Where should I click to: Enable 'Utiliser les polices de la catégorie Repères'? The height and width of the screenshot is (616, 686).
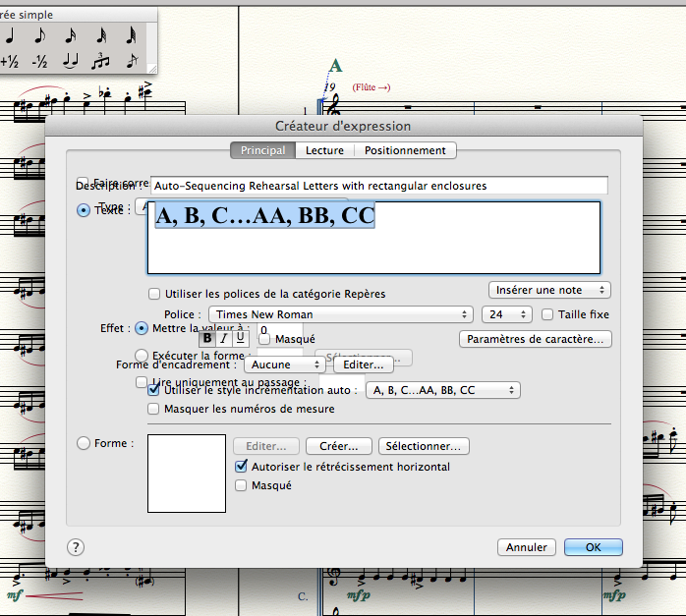click(154, 294)
